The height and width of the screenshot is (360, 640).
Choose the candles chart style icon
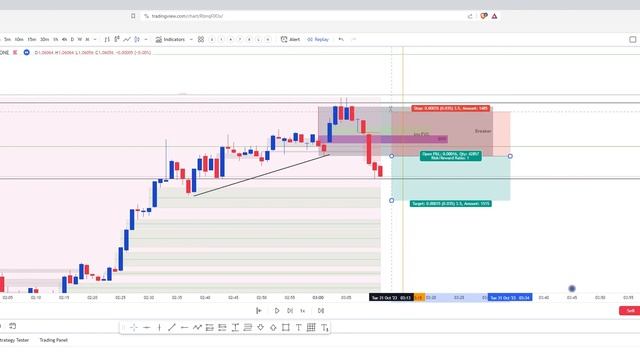[117, 40]
